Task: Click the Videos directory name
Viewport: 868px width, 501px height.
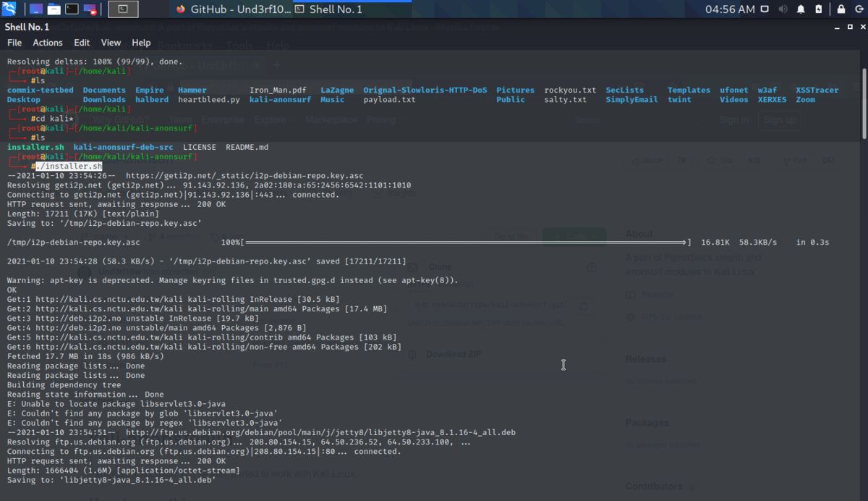Action: tap(734, 100)
